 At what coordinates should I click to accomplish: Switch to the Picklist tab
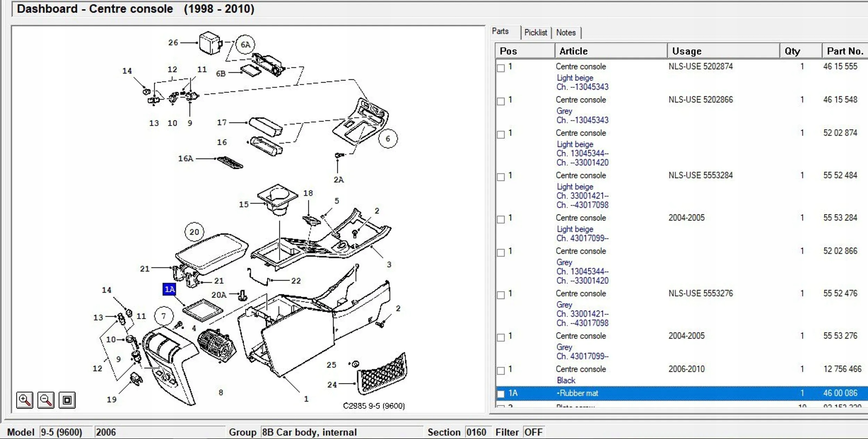535,33
